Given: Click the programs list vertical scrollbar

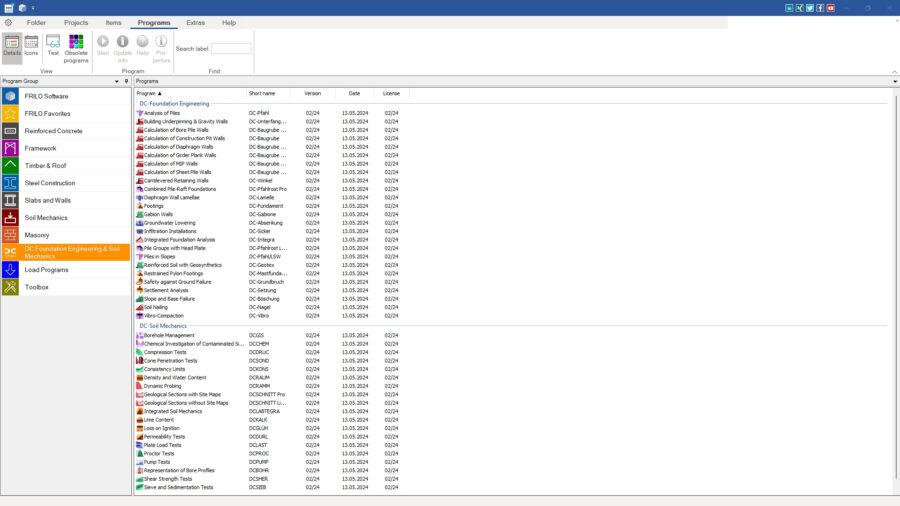Looking at the screenshot, I should (896, 287).
